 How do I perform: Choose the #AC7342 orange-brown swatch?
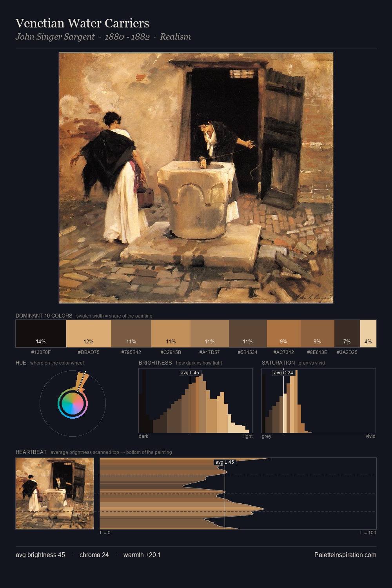[284, 334]
